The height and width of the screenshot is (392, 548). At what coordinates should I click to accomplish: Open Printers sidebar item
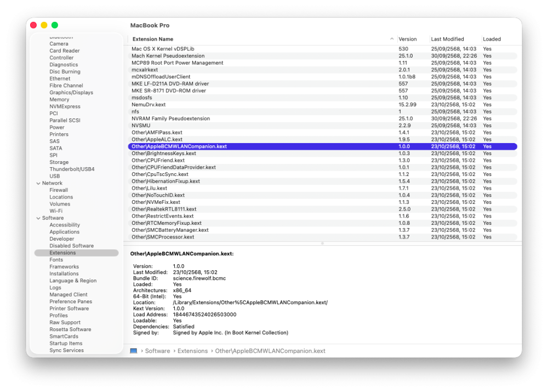point(59,134)
